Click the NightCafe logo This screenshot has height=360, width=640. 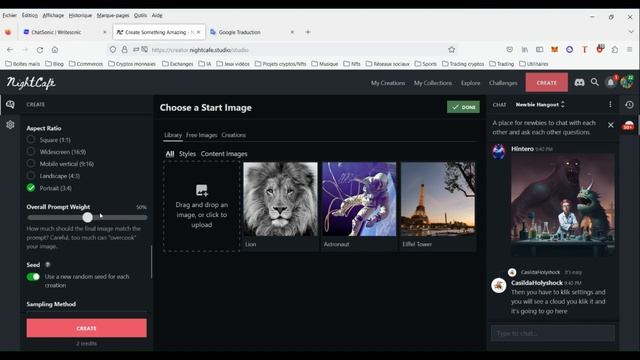(x=31, y=83)
